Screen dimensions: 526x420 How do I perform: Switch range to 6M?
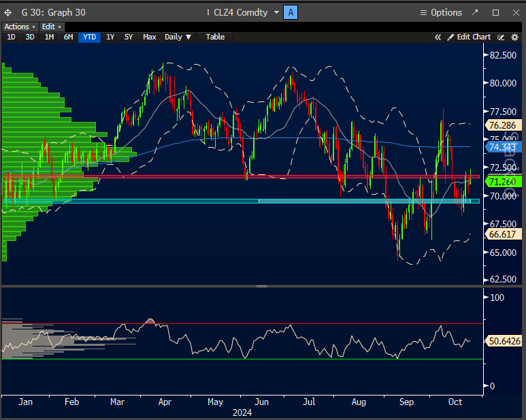point(68,37)
